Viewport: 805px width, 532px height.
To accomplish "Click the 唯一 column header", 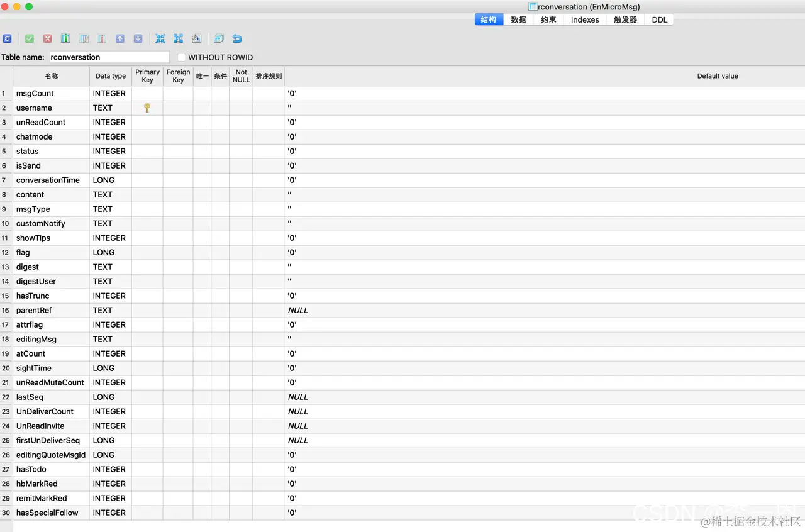I will point(202,76).
